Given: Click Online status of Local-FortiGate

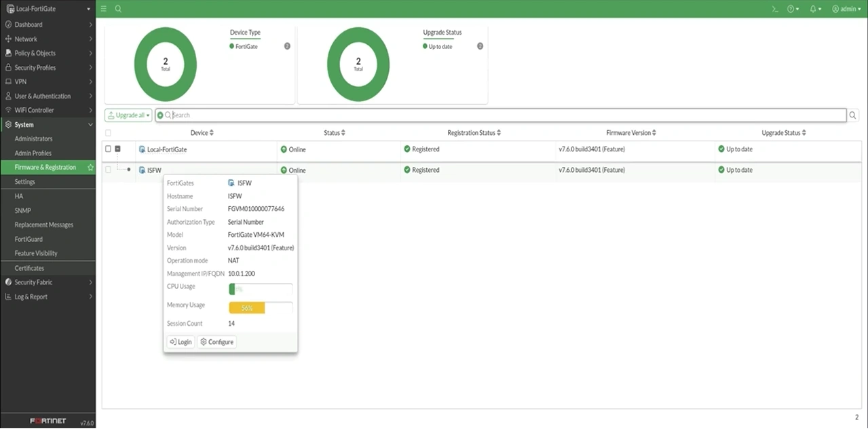Looking at the screenshot, I should 293,149.
